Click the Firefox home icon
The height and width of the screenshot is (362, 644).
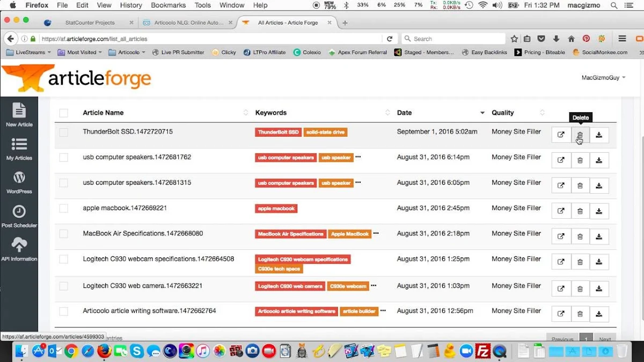coord(571,39)
